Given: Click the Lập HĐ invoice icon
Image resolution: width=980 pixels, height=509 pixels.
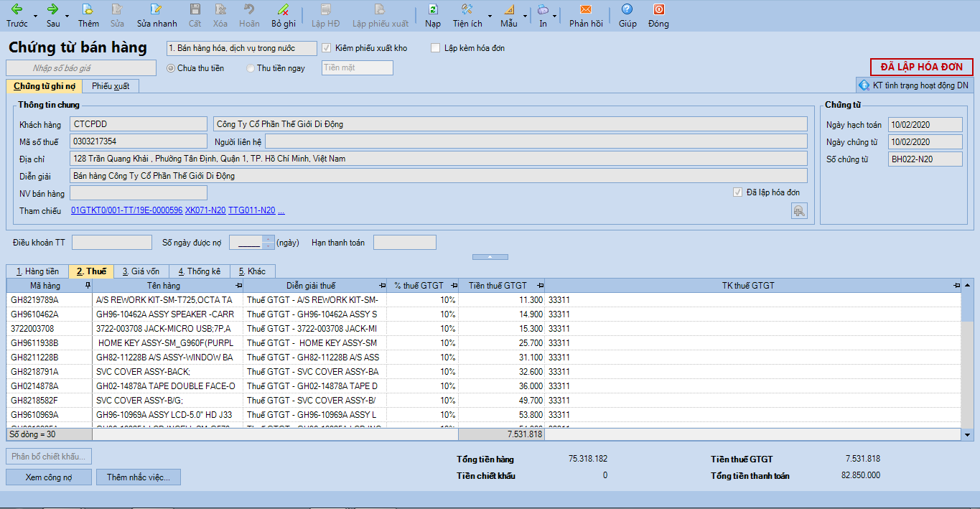Looking at the screenshot, I should 325,15.
